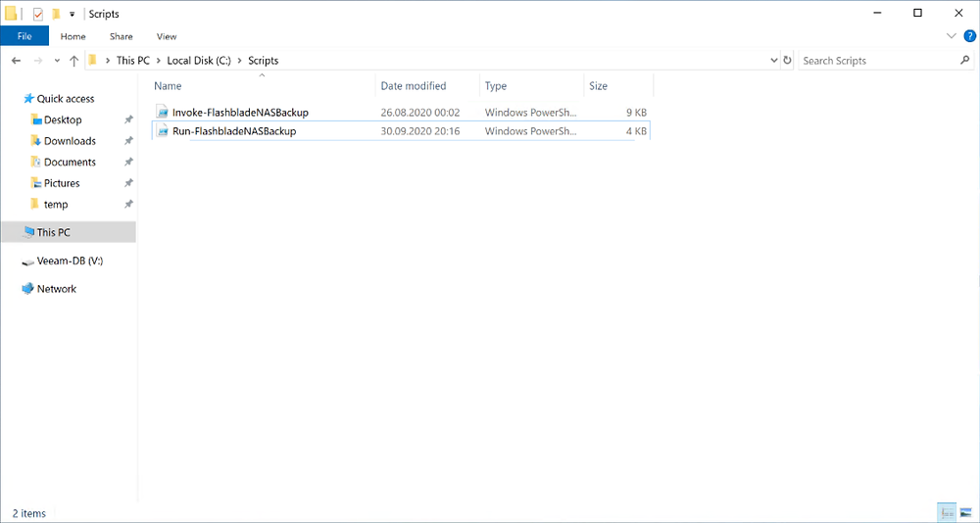
Task: Click the Back navigation arrow
Action: click(17, 61)
